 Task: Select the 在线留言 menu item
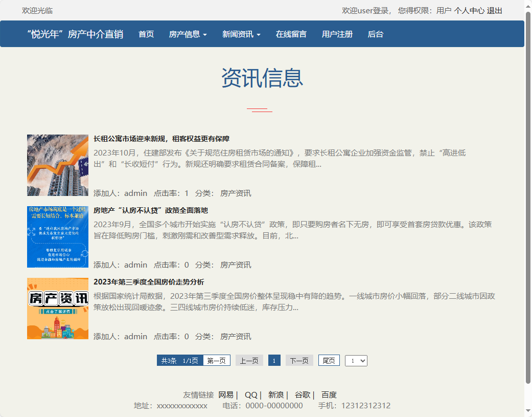click(x=290, y=34)
